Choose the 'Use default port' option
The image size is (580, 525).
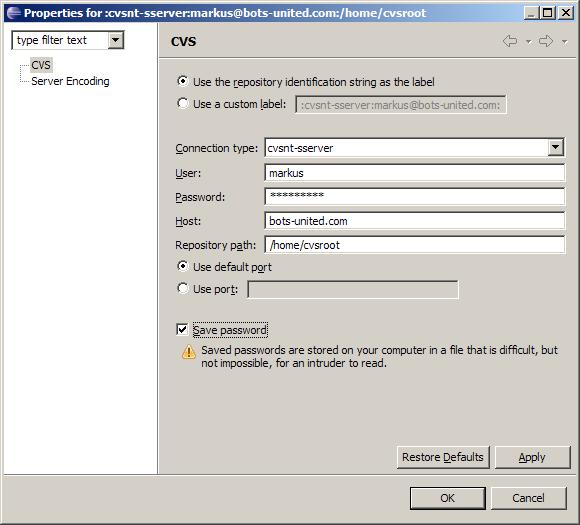[x=183, y=266]
